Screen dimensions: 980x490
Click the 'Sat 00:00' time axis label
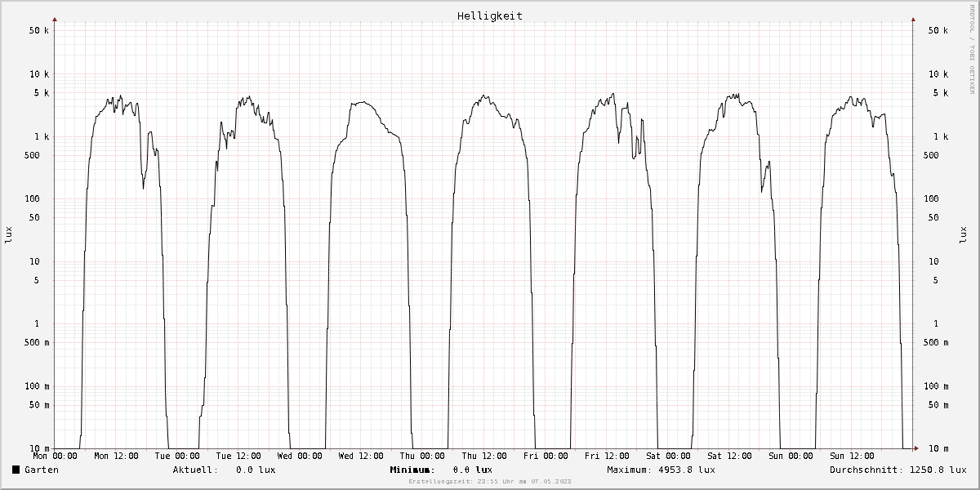(668, 456)
